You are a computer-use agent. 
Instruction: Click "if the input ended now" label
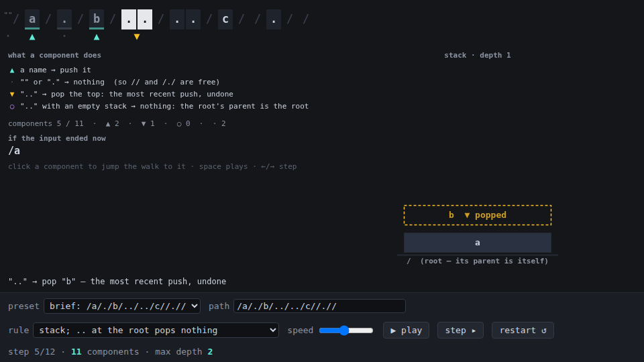point(57,138)
